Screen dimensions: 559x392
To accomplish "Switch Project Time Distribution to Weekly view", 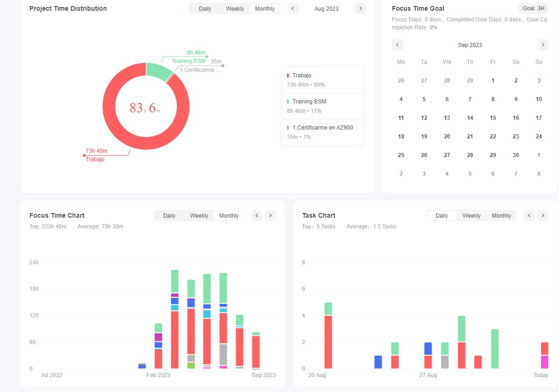I will [x=235, y=9].
